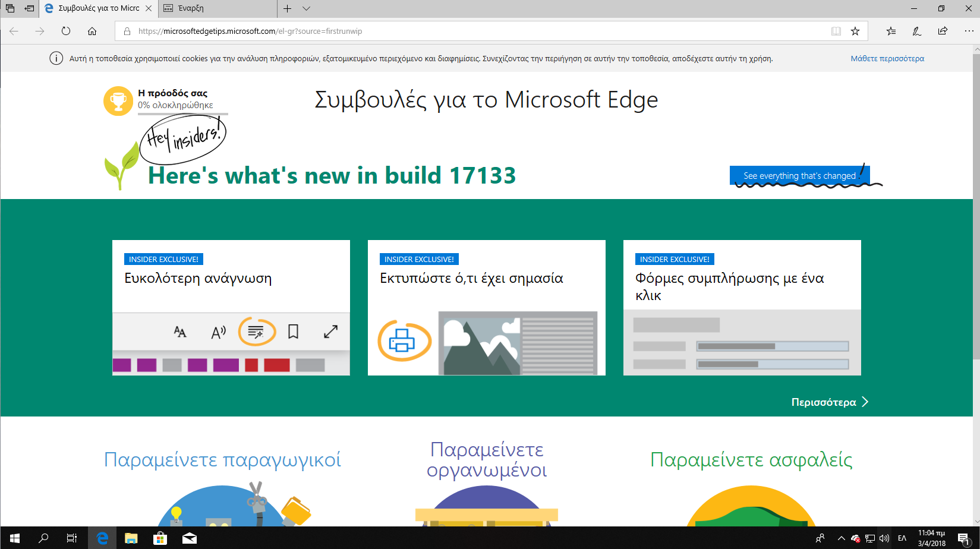This screenshot has width=980, height=549.
Task: Click the progress trophy icon
Action: (118, 100)
